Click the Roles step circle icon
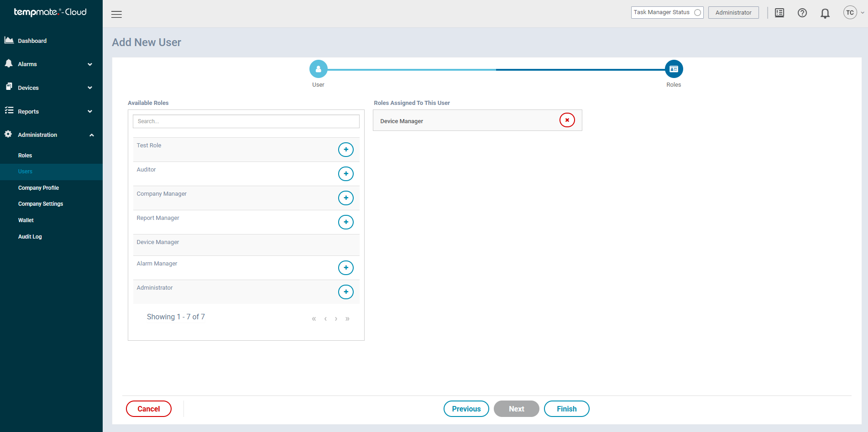 click(x=674, y=69)
